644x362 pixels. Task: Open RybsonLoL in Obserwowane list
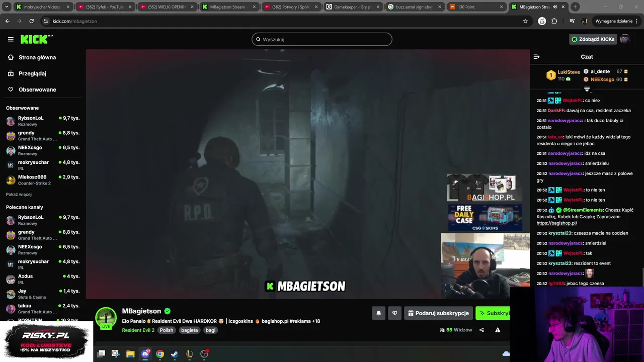(x=43, y=121)
